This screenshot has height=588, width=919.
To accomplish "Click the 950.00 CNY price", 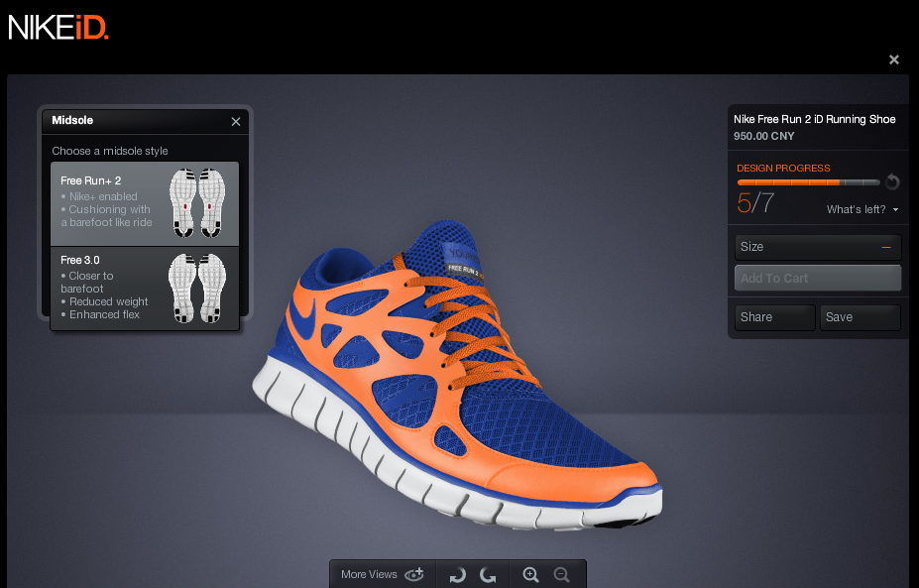I will point(764,136).
